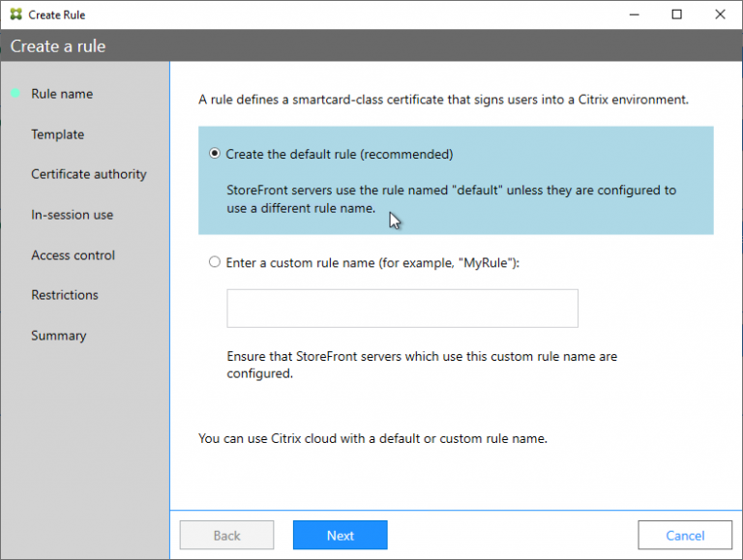The image size is (743, 560).
Task: Go to the Restrictions step
Action: 65,295
